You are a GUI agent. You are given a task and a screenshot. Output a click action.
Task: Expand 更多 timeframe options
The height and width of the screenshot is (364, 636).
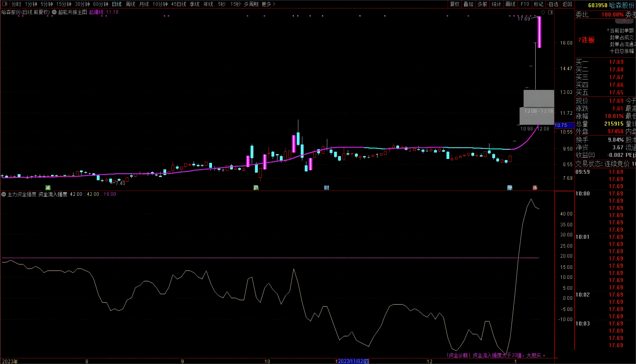coord(268,4)
